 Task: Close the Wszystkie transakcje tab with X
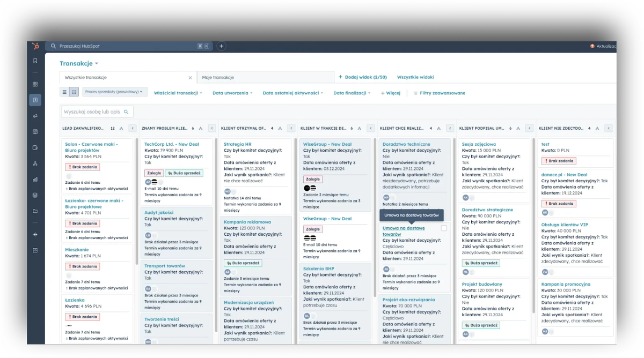pos(190,78)
